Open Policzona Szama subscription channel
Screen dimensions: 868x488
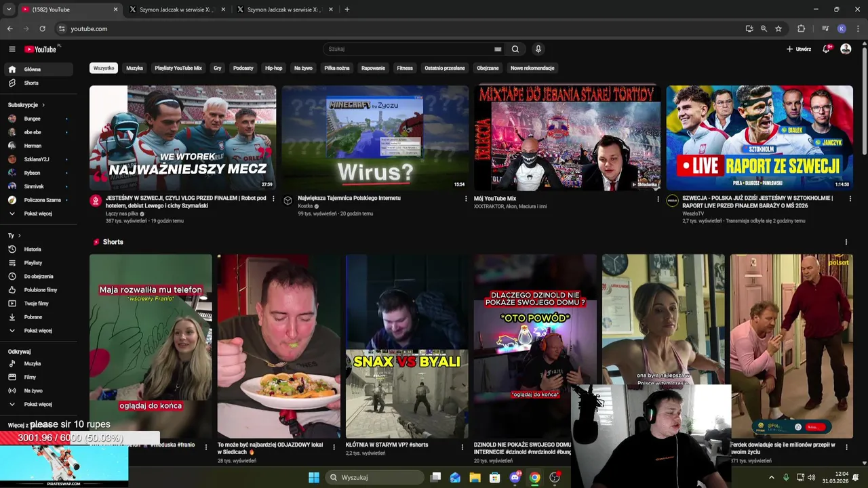point(39,200)
